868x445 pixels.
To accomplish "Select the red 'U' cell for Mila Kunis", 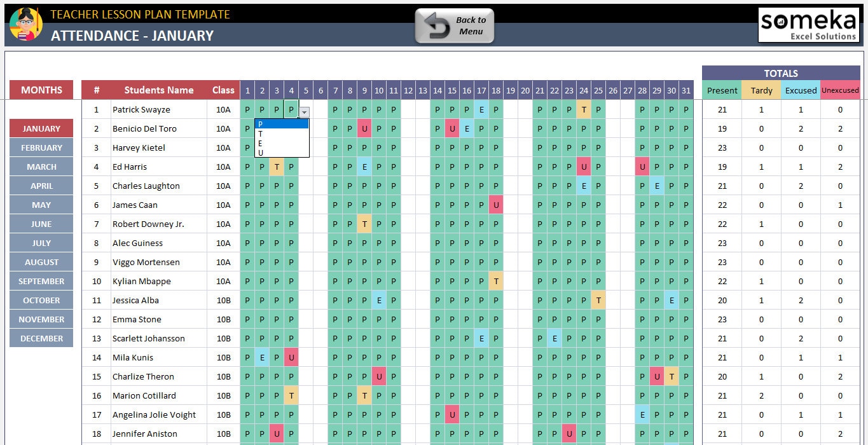I will coord(291,357).
